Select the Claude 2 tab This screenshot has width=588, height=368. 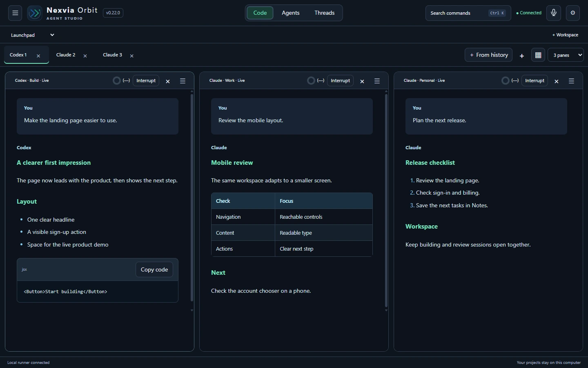pyautogui.click(x=66, y=55)
